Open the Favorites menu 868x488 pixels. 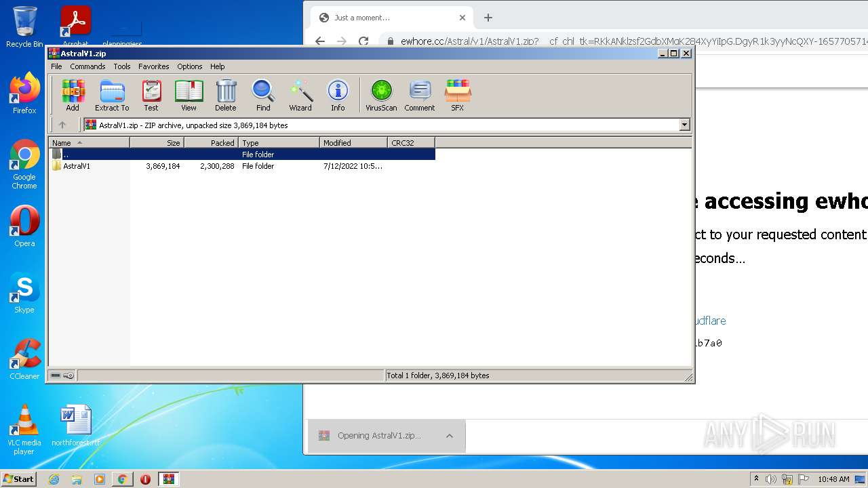tap(154, 66)
